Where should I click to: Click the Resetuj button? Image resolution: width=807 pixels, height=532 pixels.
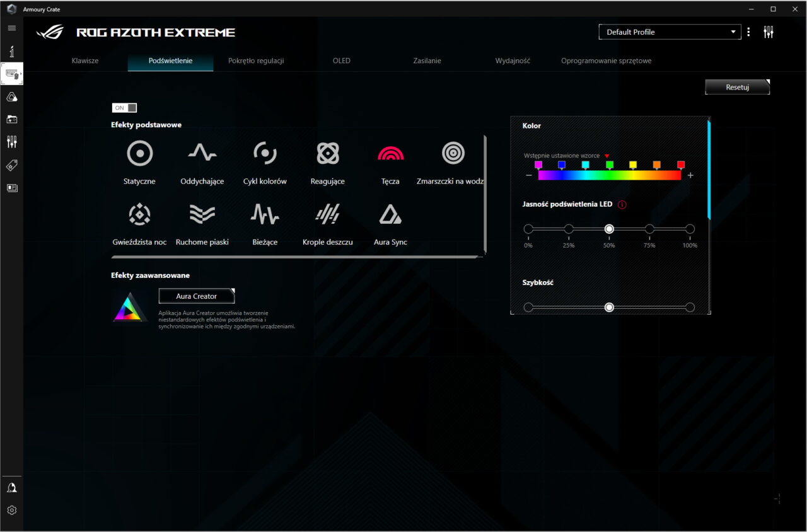tap(737, 87)
